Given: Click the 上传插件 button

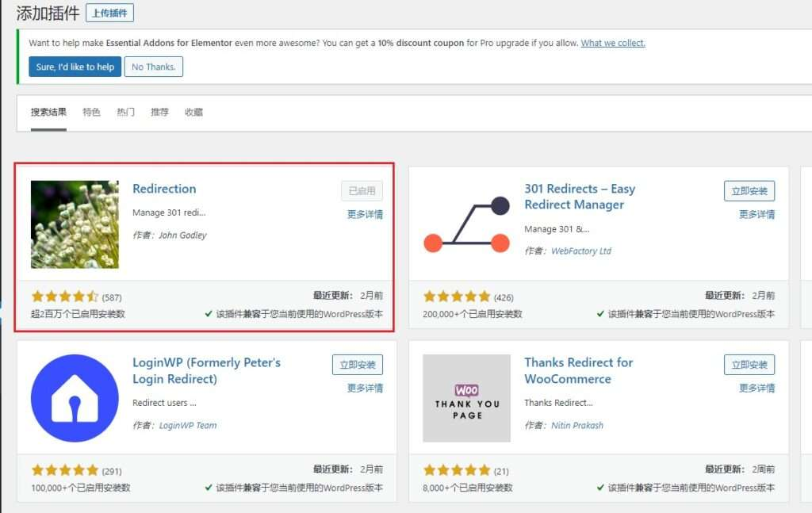Looking at the screenshot, I should 109,13.
